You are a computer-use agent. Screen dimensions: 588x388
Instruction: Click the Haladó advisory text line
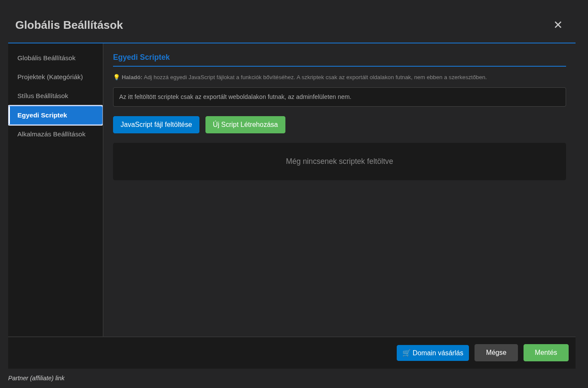(x=301, y=77)
